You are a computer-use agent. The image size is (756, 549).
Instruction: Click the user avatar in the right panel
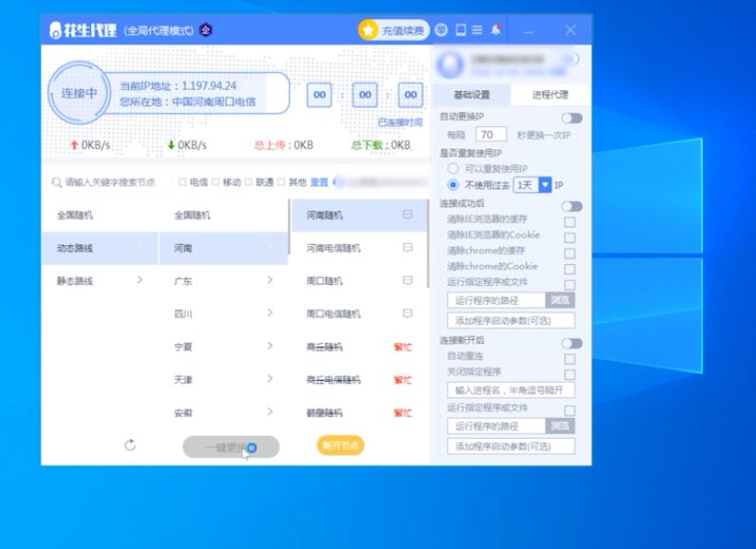point(450,65)
